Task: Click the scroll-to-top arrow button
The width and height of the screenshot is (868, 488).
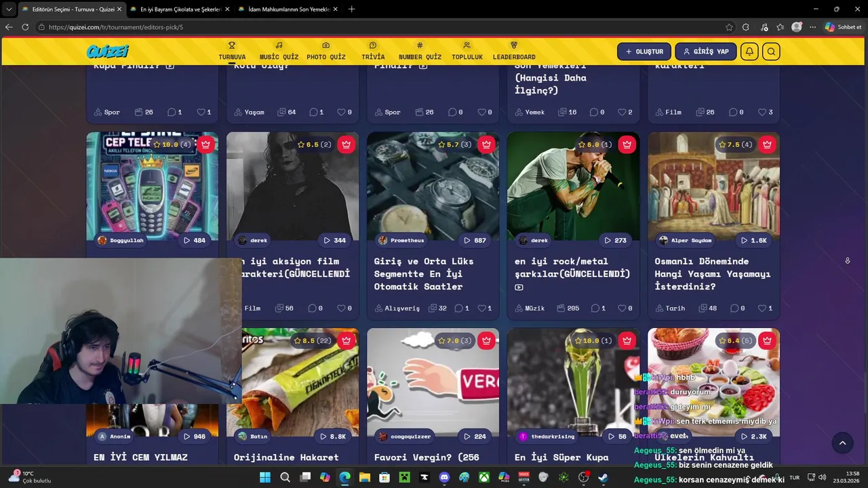Action: pos(842,443)
